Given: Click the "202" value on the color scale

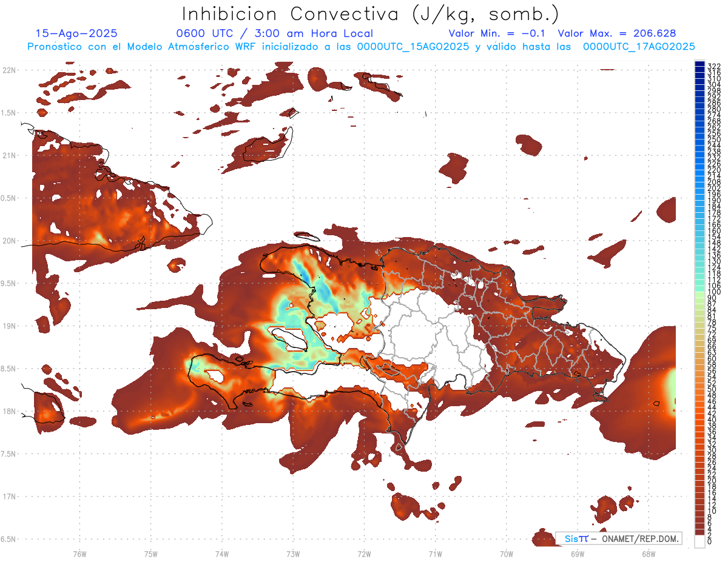Looking at the screenshot, I should (x=714, y=188).
